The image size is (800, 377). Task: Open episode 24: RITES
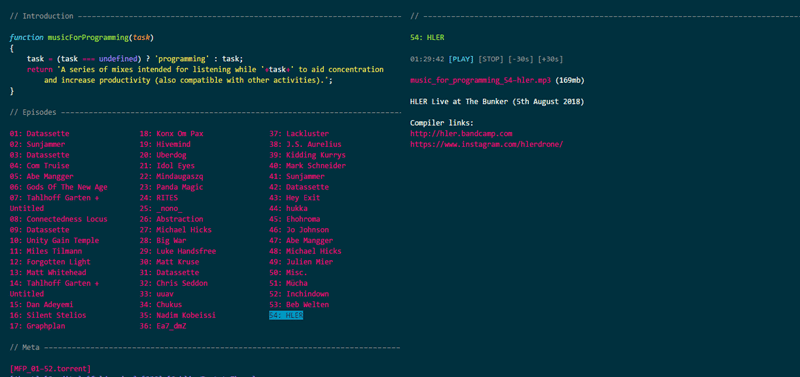tap(159, 198)
